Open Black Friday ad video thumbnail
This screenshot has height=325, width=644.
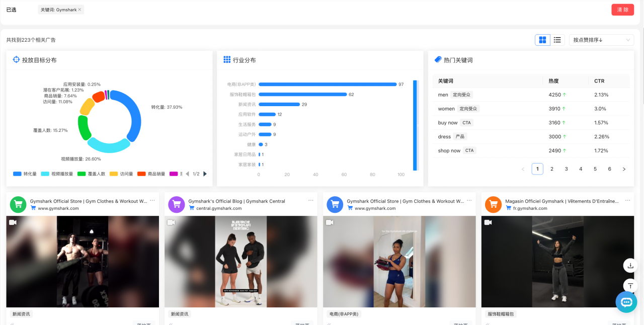click(241, 262)
